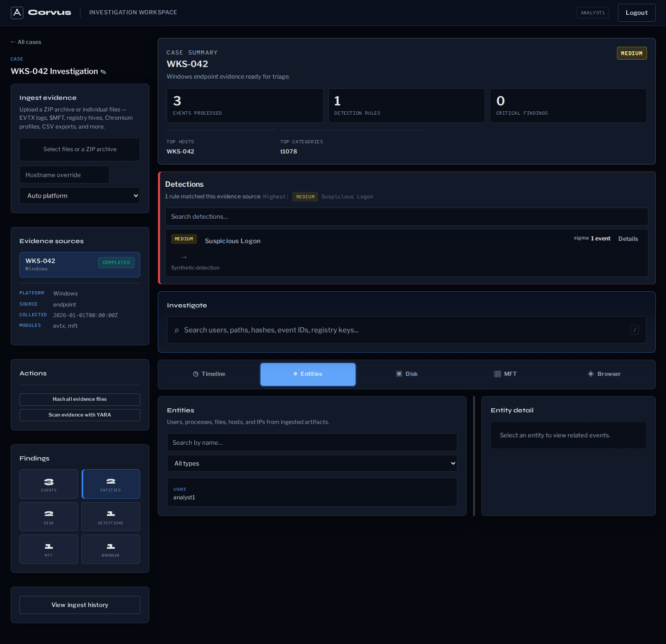Open the 2 Entities findings tile
Image resolution: width=666 pixels, height=644 pixels.
[111, 484]
